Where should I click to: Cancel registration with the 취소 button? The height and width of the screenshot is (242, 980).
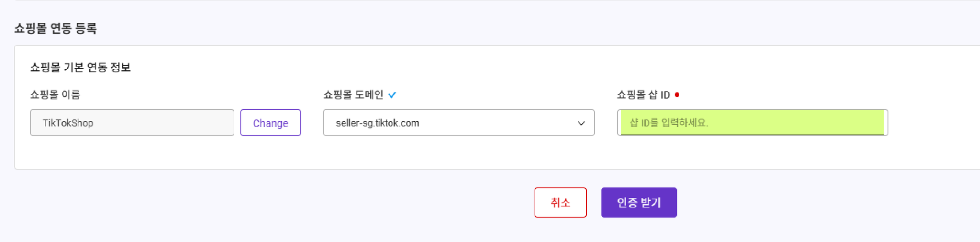point(560,202)
